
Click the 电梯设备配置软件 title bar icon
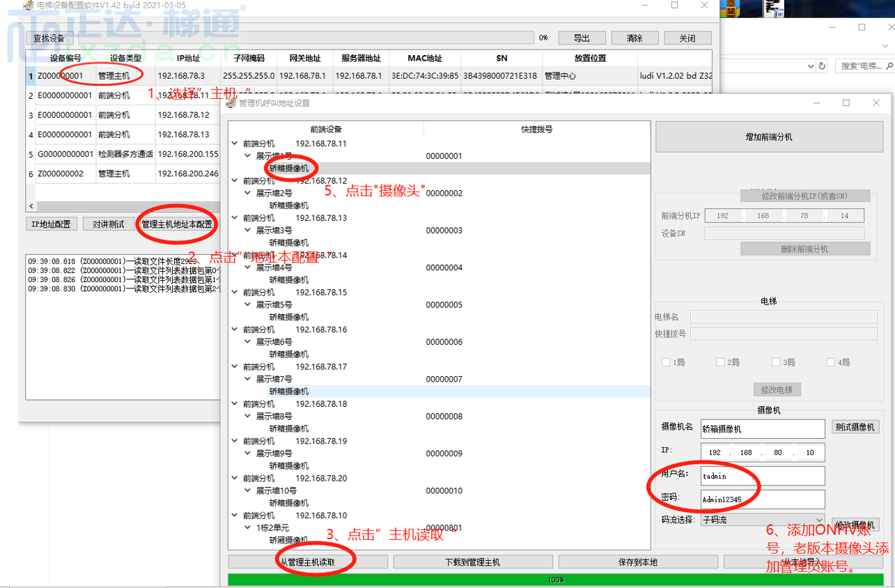point(27,6)
